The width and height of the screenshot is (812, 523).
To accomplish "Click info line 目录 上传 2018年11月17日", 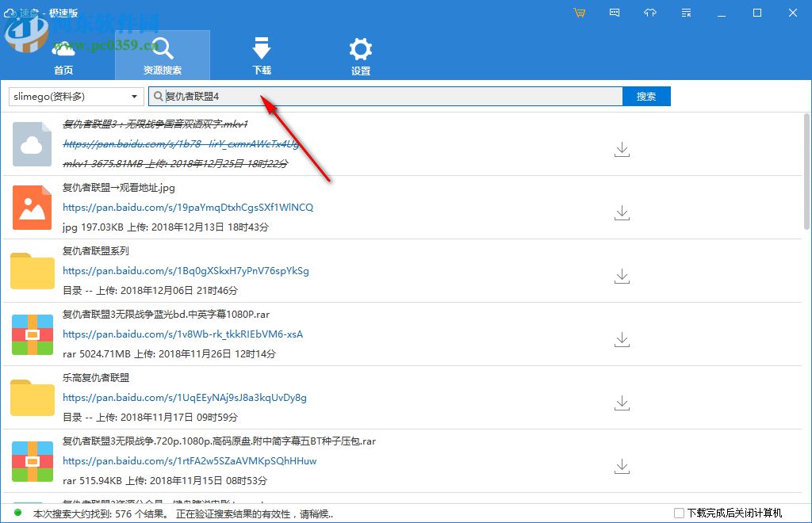I will point(150,418).
